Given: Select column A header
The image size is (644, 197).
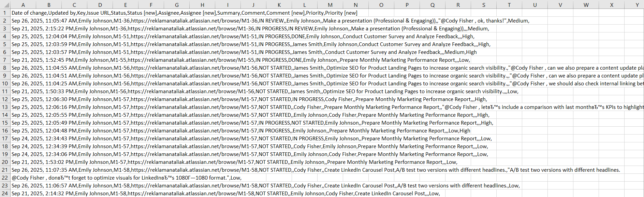Looking at the screenshot, I should coord(23,5).
